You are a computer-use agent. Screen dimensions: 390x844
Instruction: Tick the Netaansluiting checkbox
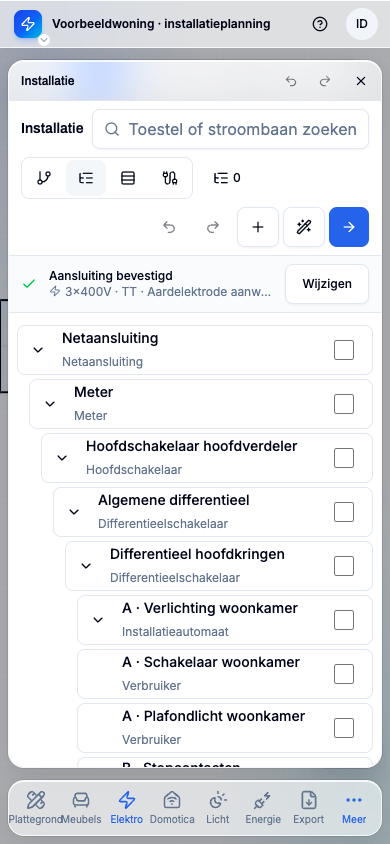344,350
